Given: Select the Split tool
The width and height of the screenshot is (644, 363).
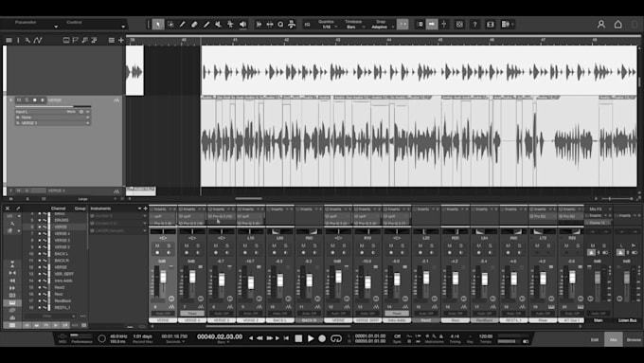Looking at the screenshot, I should [183, 25].
